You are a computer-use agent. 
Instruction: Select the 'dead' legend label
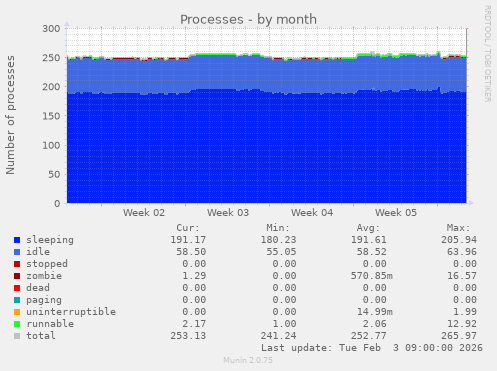click(38, 288)
